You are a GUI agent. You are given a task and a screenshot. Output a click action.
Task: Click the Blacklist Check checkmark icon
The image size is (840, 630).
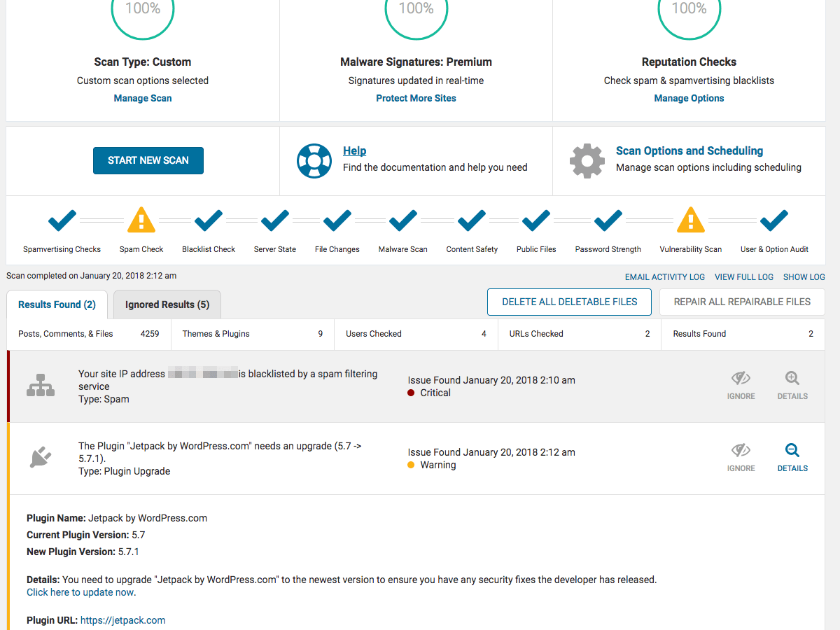(x=208, y=219)
